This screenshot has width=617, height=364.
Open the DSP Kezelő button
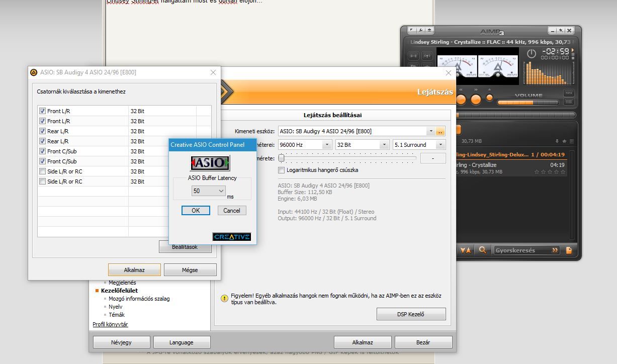(x=411, y=315)
